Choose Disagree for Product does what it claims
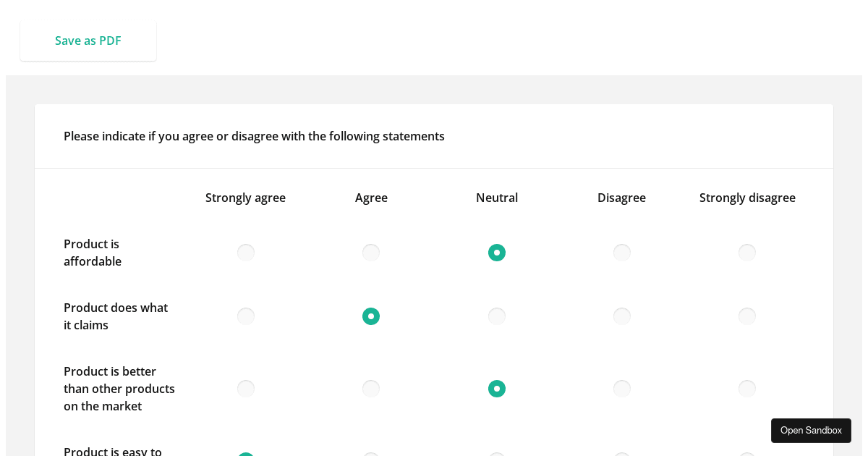Viewport: 868px width, 456px height. [x=621, y=316]
